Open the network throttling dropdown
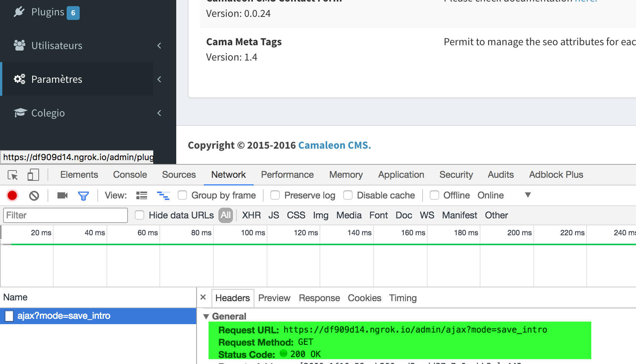The width and height of the screenshot is (636, 364). pos(527,195)
